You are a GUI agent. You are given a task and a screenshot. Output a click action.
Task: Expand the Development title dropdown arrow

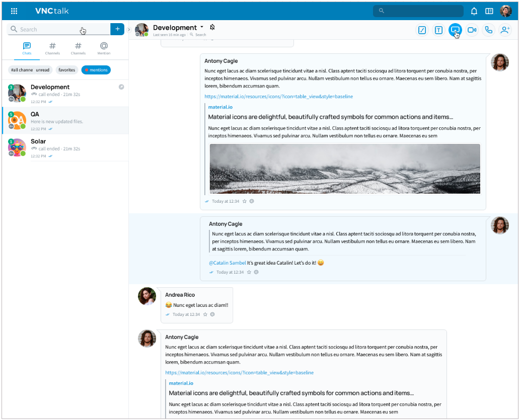[202, 27]
